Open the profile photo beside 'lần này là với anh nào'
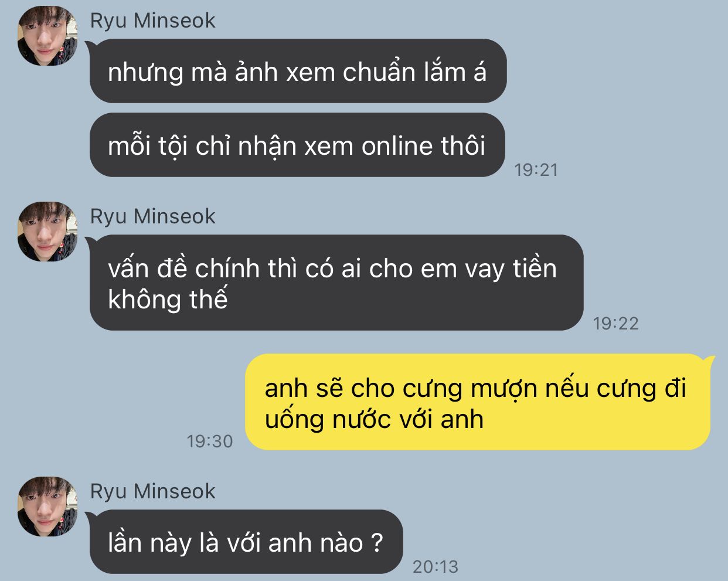 pyautogui.click(x=47, y=507)
